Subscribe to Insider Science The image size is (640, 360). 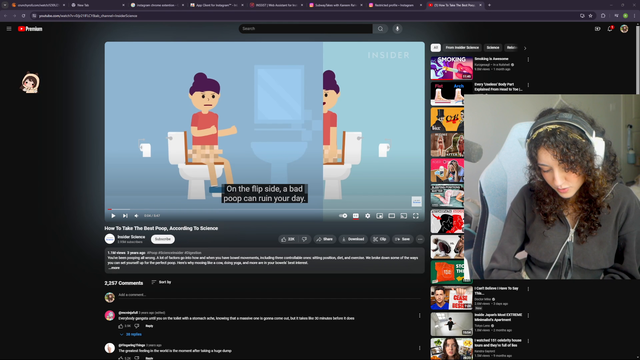[x=162, y=239]
